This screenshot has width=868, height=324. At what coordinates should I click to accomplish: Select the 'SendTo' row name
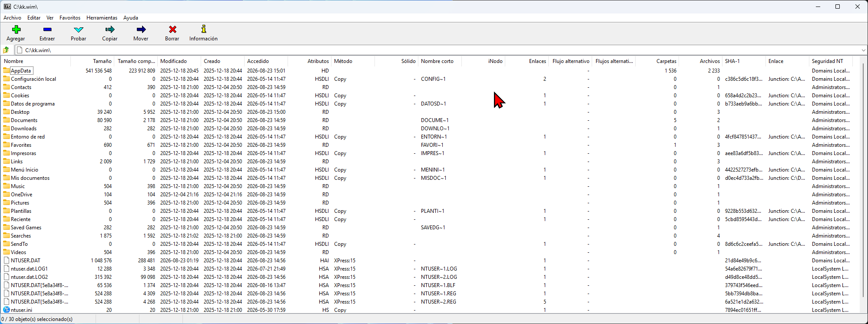(19, 244)
